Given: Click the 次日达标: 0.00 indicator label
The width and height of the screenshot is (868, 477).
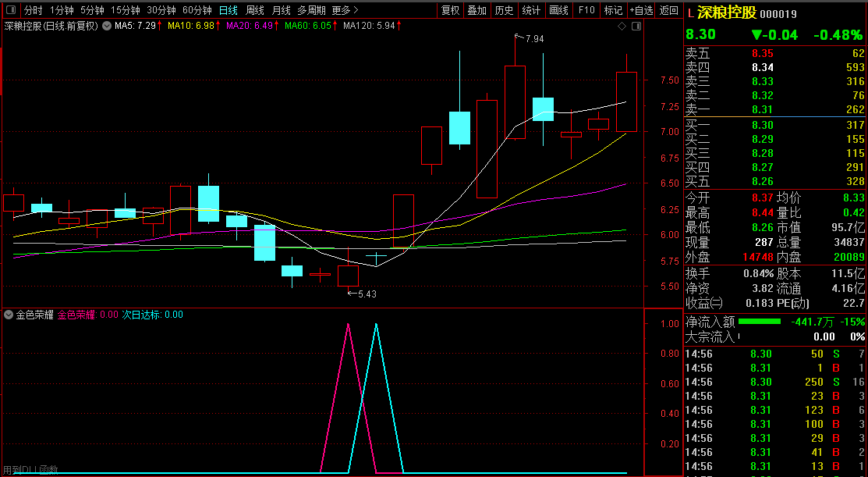Looking at the screenshot, I should (152, 315).
